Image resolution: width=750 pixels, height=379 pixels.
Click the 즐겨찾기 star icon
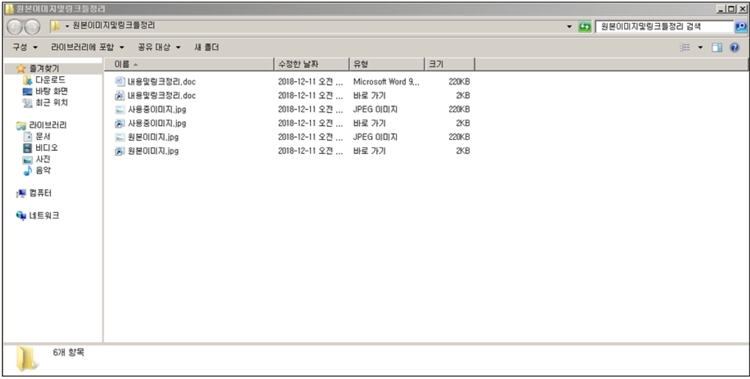[x=21, y=69]
